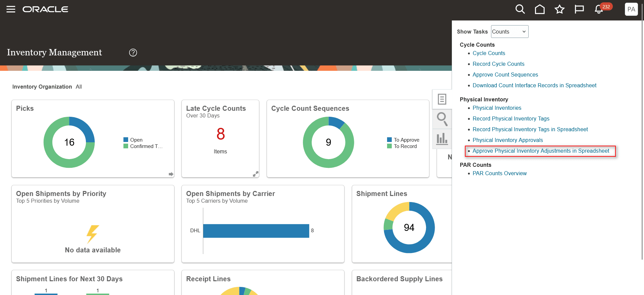Open Physical Inventory Approvals link
The width and height of the screenshot is (644, 295).
point(507,140)
